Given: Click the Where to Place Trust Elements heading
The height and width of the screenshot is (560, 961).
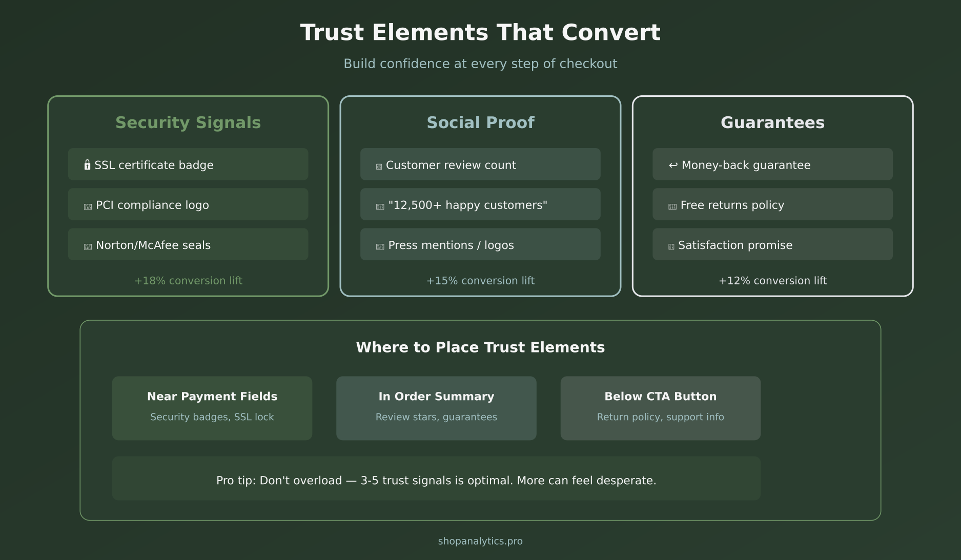Looking at the screenshot, I should coord(481,347).
